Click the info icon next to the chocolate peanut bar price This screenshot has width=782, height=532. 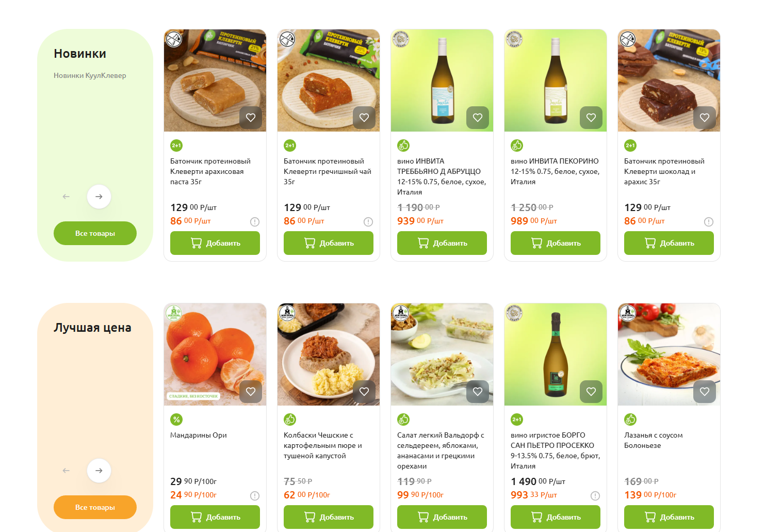[x=709, y=222]
